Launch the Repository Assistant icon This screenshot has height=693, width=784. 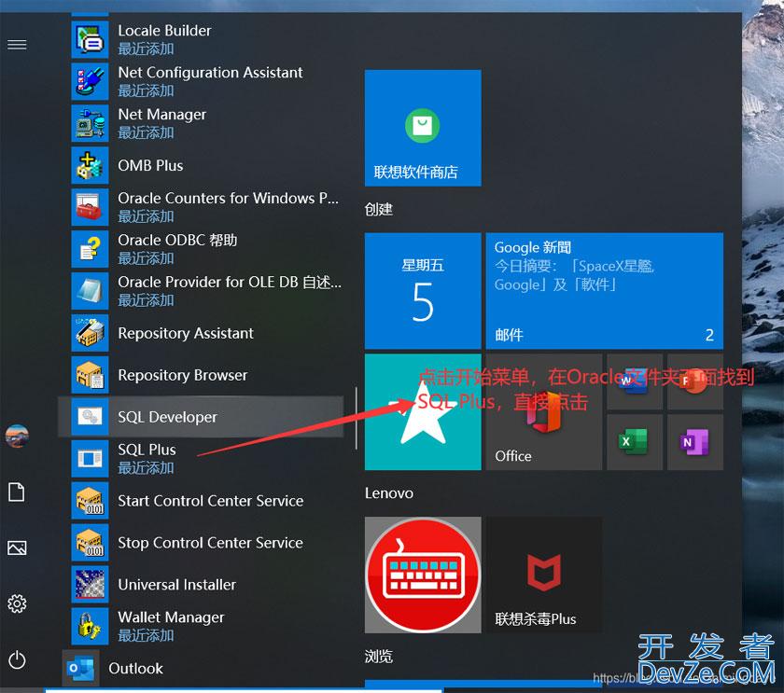[x=90, y=333]
